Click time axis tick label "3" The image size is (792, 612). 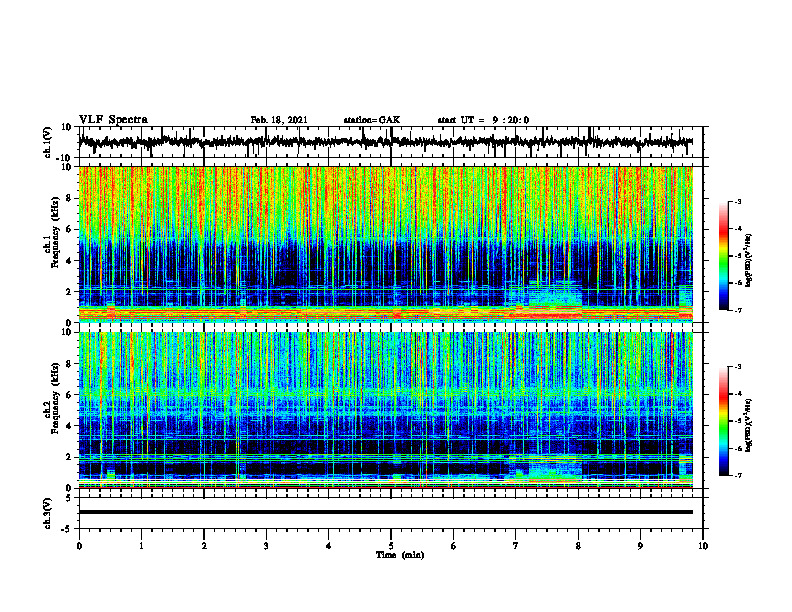pyautogui.click(x=266, y=546)
